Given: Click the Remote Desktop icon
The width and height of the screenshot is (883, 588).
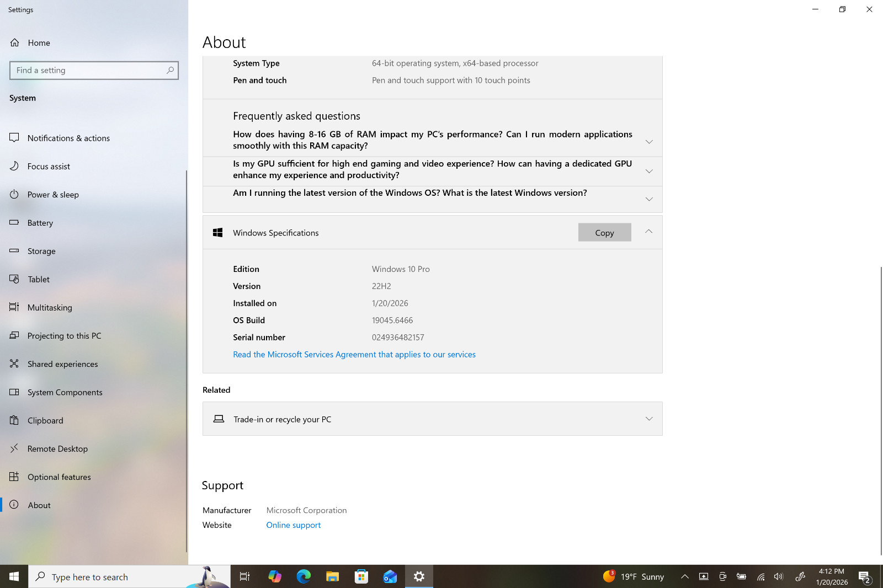Looking at the screenshot, I should click(14, 448).
